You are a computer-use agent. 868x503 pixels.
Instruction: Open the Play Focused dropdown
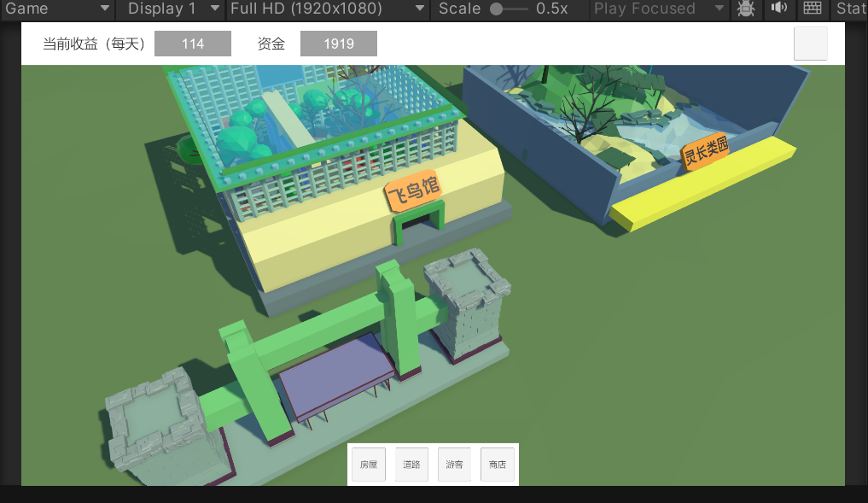pyautogui.click(x=659, y=9)
